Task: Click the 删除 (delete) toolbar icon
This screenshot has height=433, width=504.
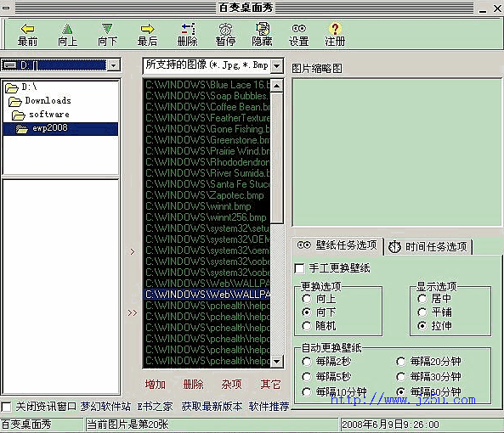Action: 188,29
